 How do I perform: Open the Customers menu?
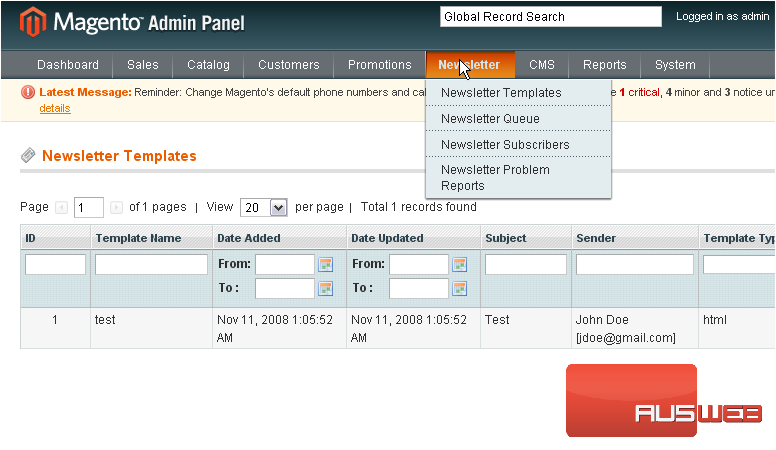(x=289, y=65)
